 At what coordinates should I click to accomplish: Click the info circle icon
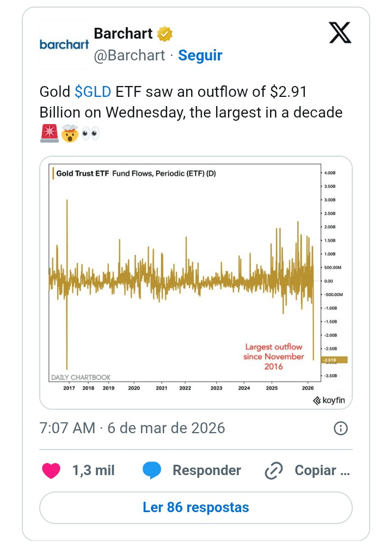340,428
